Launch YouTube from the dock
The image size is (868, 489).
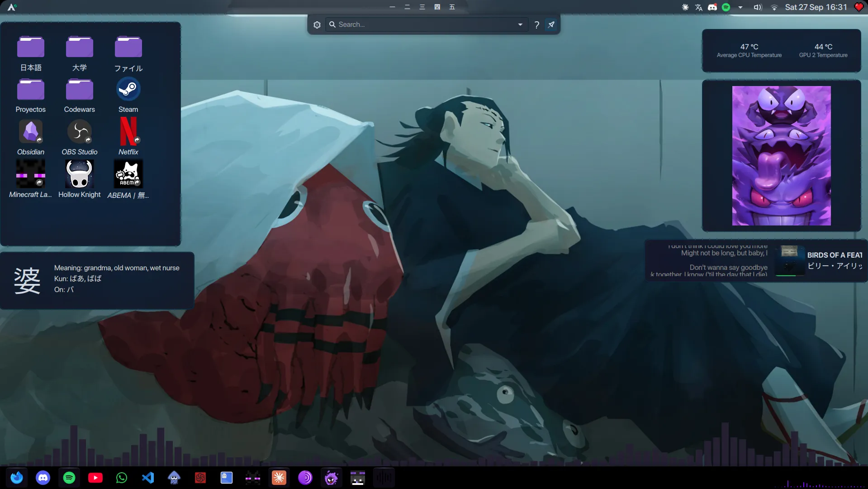(x=95, y=478)
